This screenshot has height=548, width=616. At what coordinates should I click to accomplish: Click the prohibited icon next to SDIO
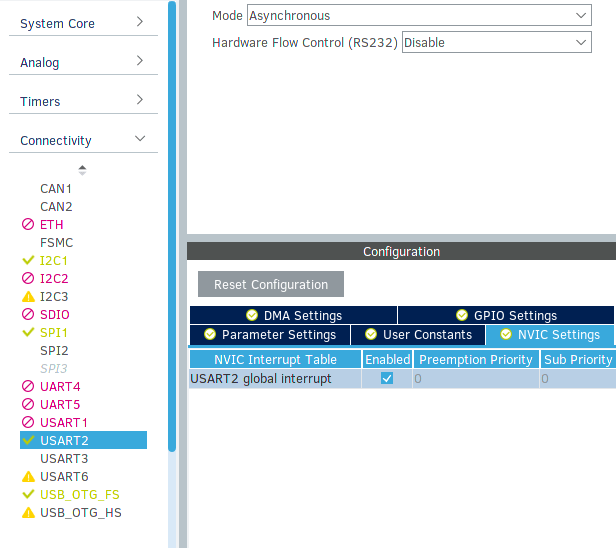click(28, 315)
